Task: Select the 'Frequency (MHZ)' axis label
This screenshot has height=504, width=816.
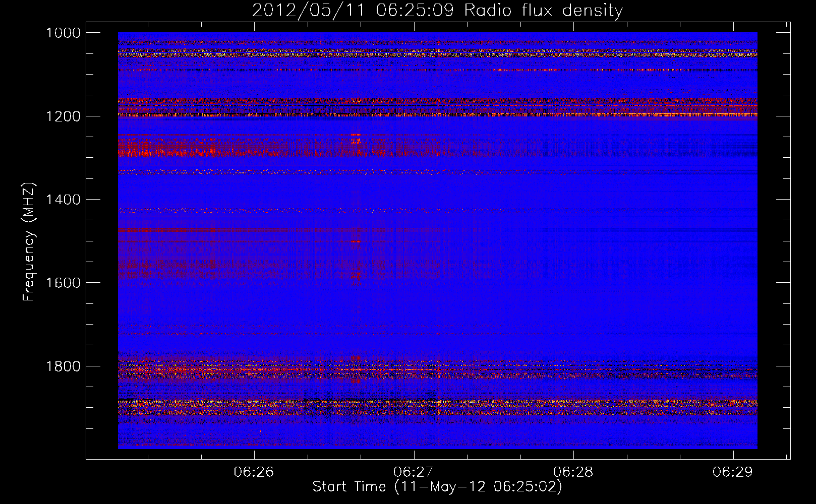Action: [x=29, y=242]
